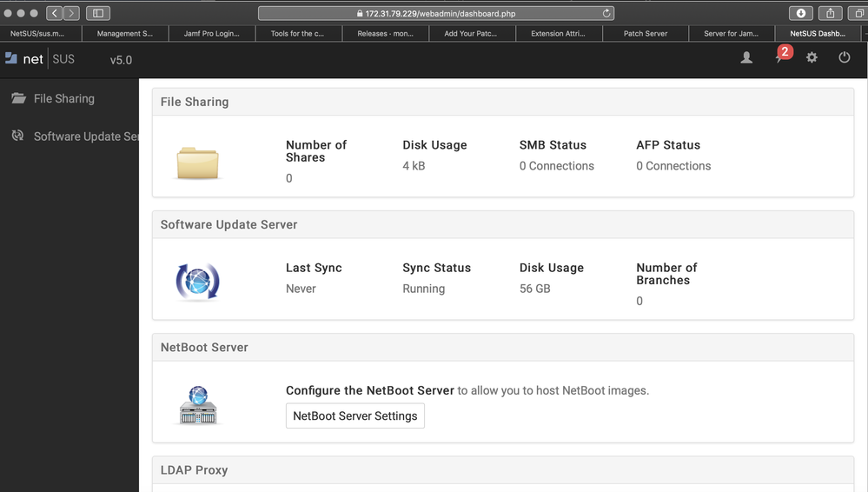Click the NetBoot Server Settings button
The width and height of the screenshot is (868, 492).
pos(354,416)
